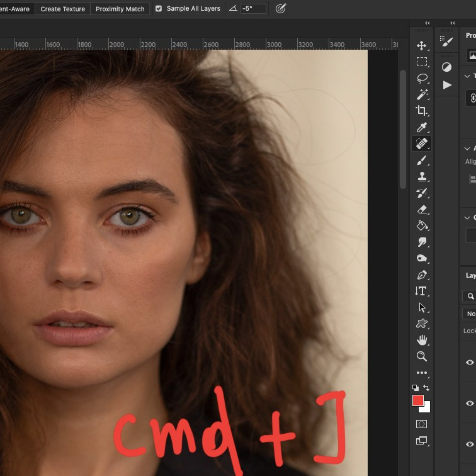Choose the Proximity Match option

click(120, 9)
